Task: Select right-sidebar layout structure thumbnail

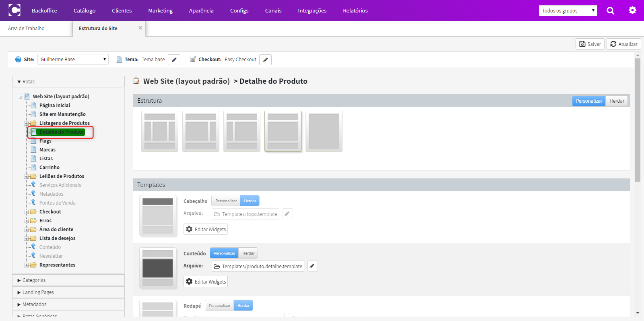Action: [201, 131]
